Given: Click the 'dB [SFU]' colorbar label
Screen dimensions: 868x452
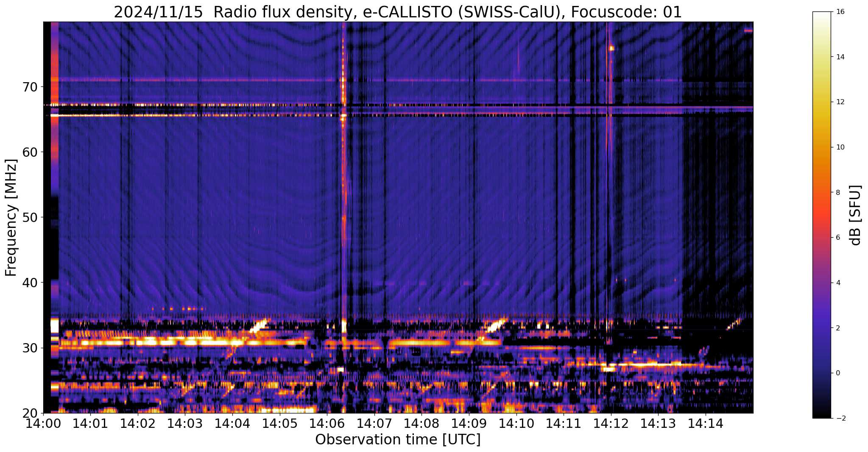Looking at the screenshot, I should pyautogui.click(x=856, y=215).
